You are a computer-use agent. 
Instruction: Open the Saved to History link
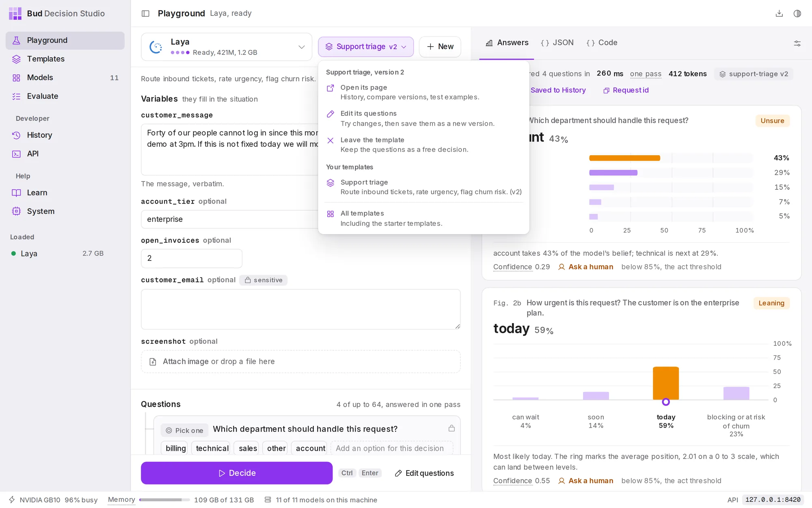(x=558, y=90)
